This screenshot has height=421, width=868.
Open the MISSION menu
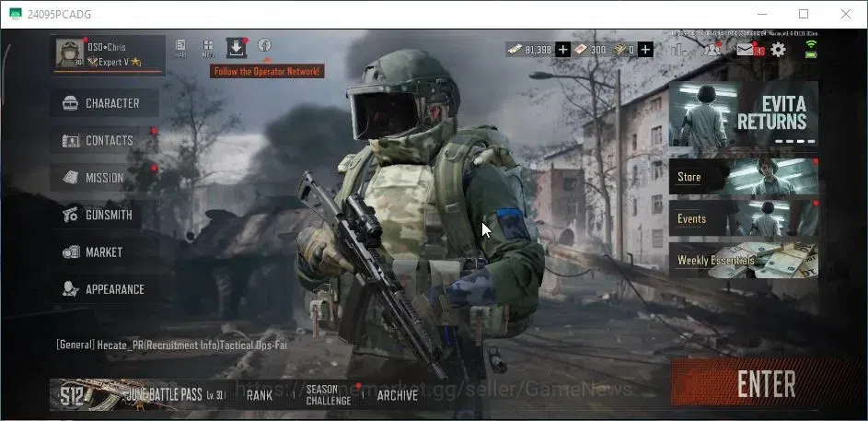coord(105,177)
